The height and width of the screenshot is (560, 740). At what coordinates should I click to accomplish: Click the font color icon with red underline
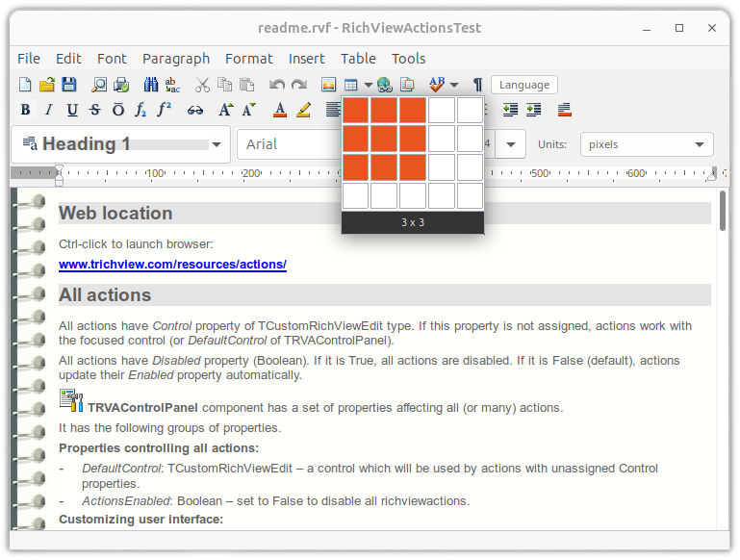point(280,110)
